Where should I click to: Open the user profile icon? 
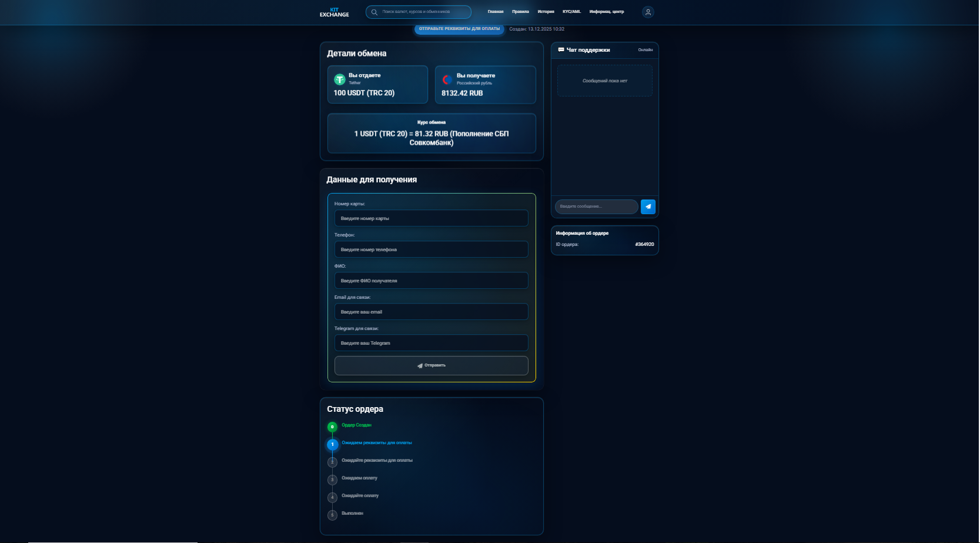click(648, 12)
